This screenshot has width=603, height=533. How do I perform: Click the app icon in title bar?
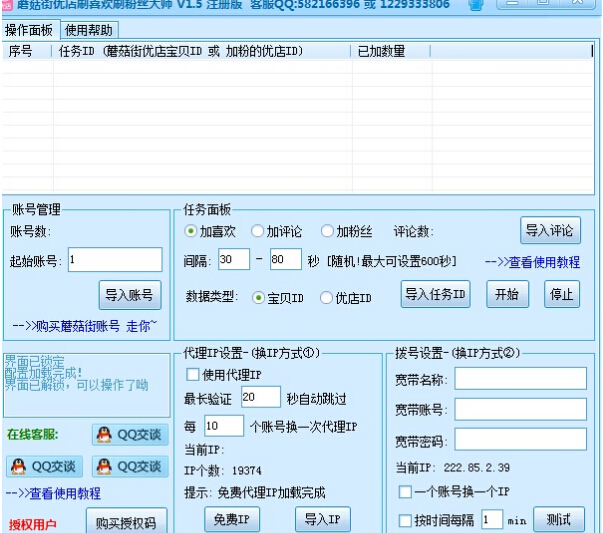tap(8, 5)
